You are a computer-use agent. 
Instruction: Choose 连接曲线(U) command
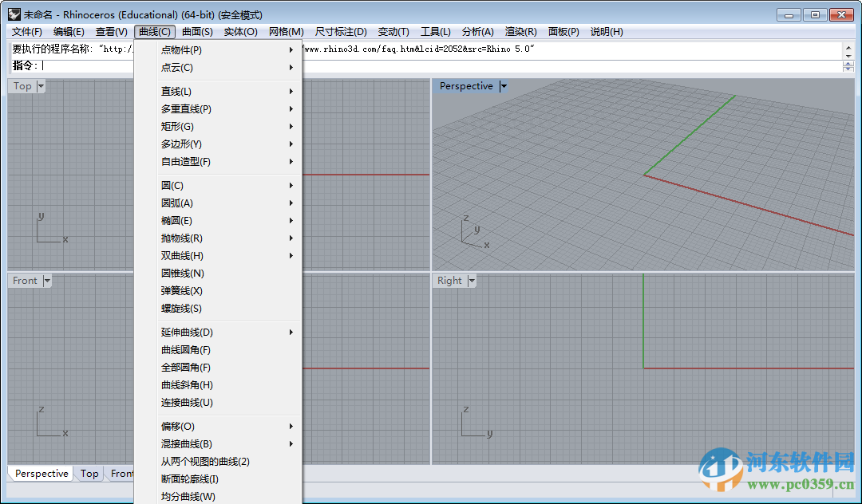click(218, 403)
